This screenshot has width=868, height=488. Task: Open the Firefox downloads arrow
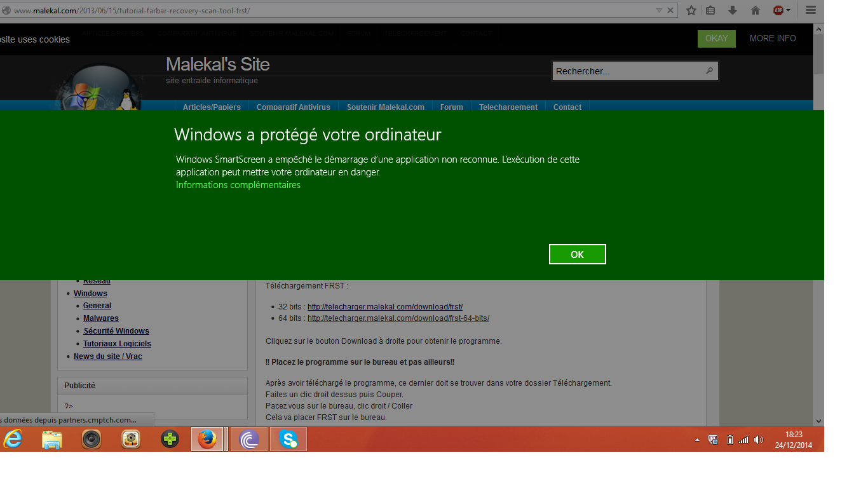[733, 10]
